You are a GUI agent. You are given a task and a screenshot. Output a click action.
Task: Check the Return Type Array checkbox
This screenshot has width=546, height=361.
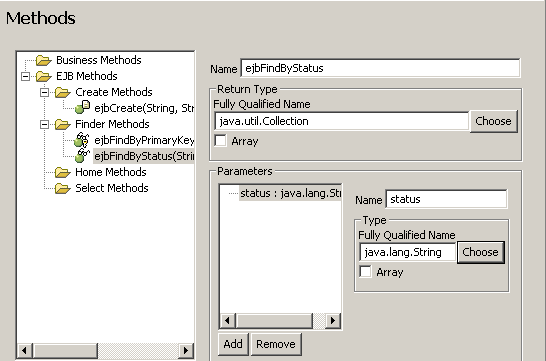[x=220, y=141]
